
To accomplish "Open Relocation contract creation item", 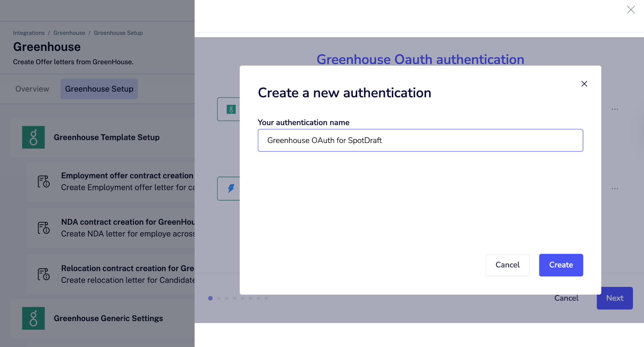I will tap(111, 274).
